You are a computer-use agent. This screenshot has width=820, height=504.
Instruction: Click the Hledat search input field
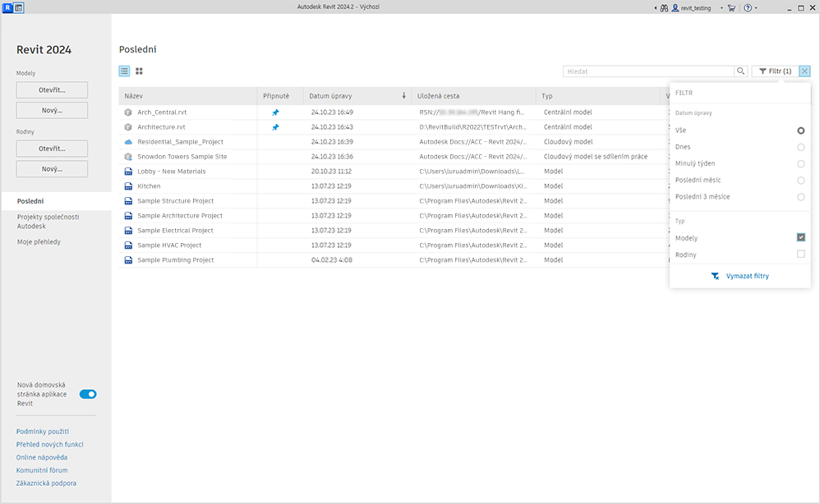(648, 71)
